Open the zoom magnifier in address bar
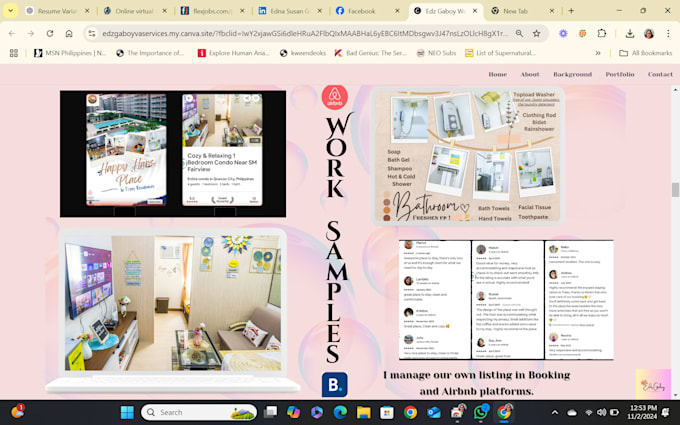Screen dimensions: 680x425 coord(519,33)
